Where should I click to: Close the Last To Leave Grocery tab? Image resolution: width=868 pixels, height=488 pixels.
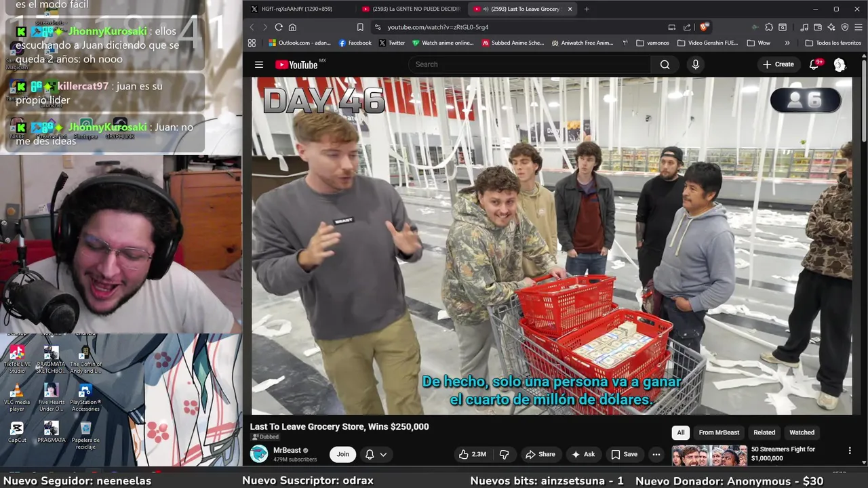(x=570, y=9)
